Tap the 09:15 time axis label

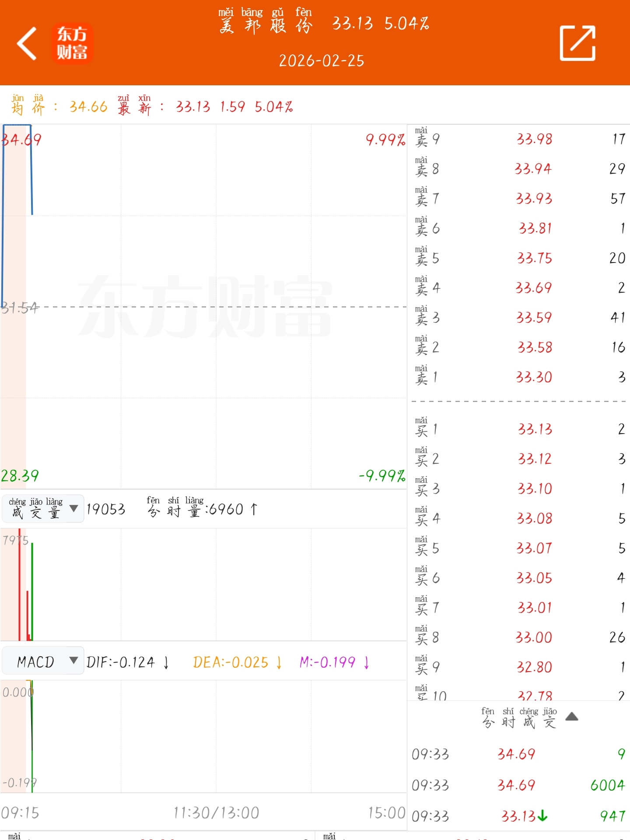(x=20, y=813)
